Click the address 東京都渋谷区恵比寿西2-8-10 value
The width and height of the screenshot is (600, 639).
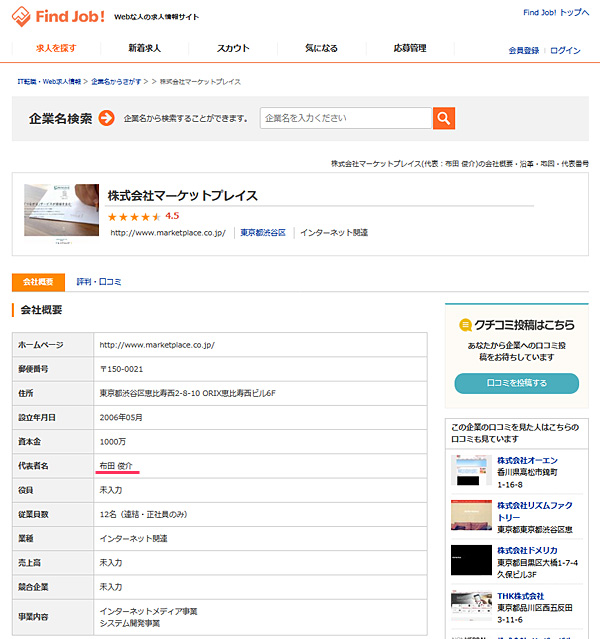tap(188, 393)
